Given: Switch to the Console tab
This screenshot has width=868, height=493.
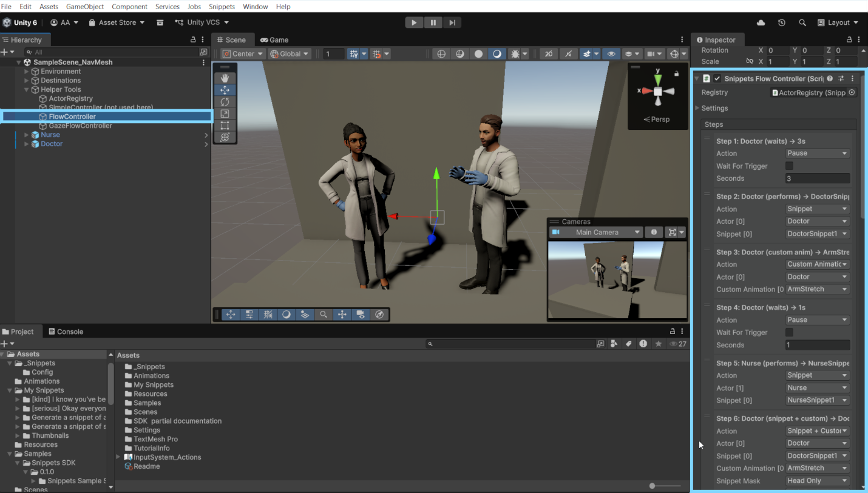Looking at the screenshot, I should 65,331.
